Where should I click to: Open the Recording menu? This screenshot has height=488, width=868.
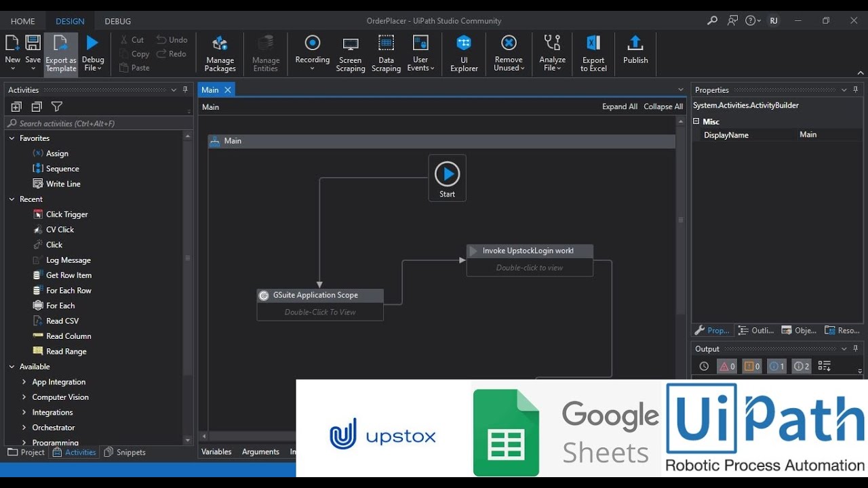(x=312, y=54)
